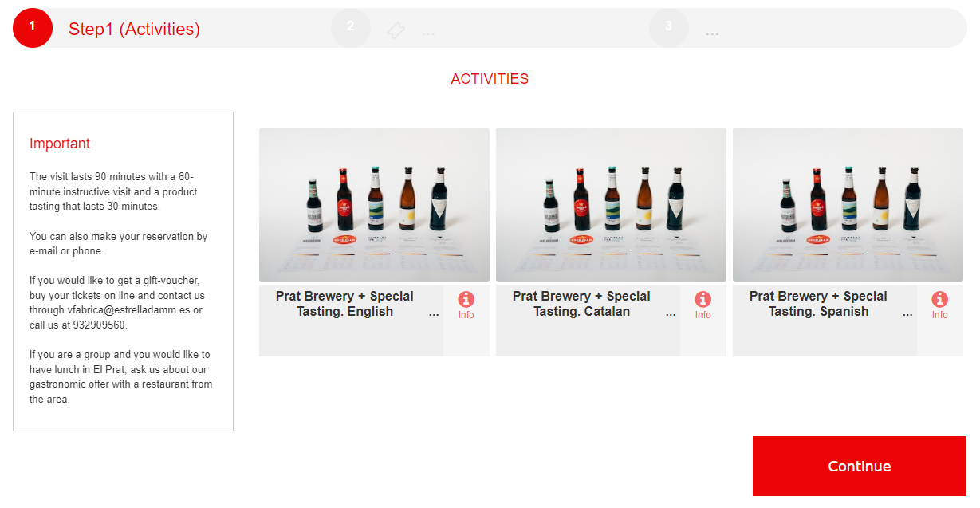This screenshot has height=508, width=980.
Task: Select Prat Brewery + Special Tasting. English title
Action: pos(344,304)
